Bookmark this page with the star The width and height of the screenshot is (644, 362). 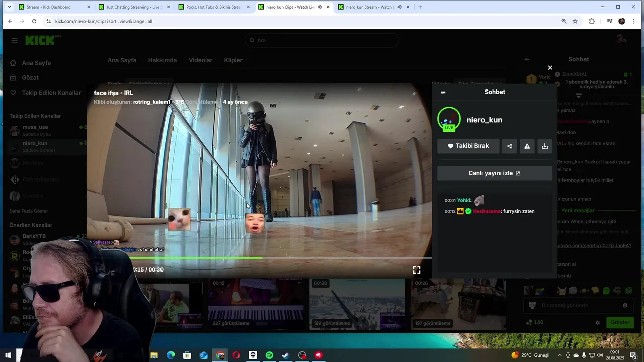(x=575, y=21)
